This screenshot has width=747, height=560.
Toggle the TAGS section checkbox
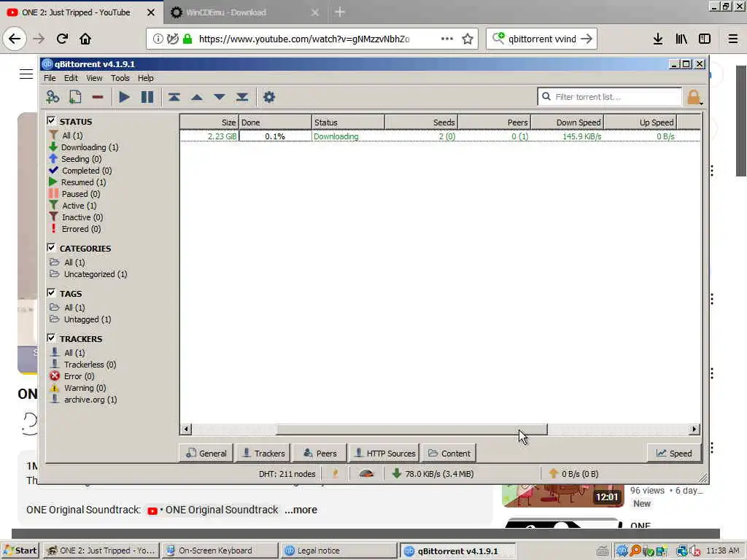(x=52, y=293)
